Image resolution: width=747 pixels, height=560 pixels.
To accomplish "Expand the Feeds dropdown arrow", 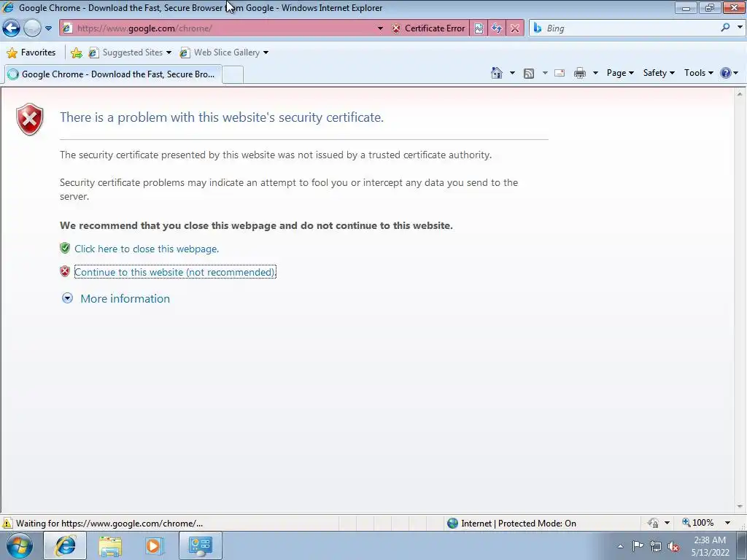I will [x=545, y=73].
